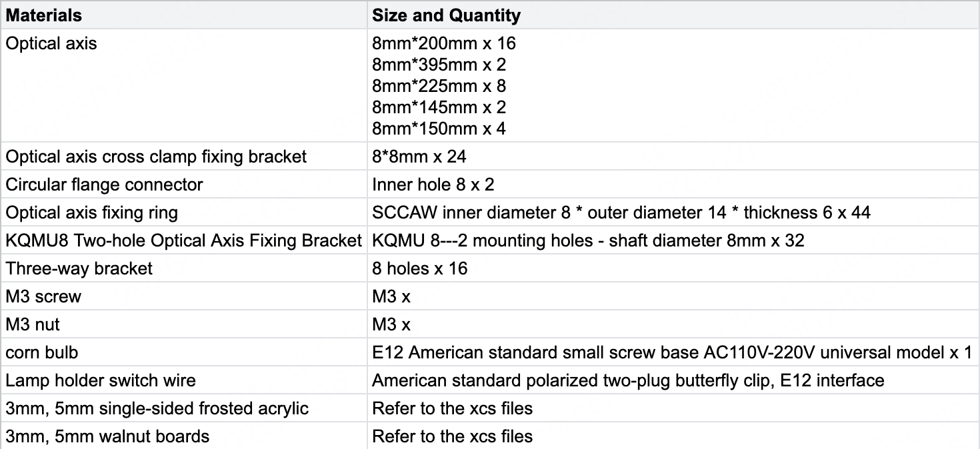Click the 8mm*395mm x 2 entry
Screen dimensions: 980x449
439,65
